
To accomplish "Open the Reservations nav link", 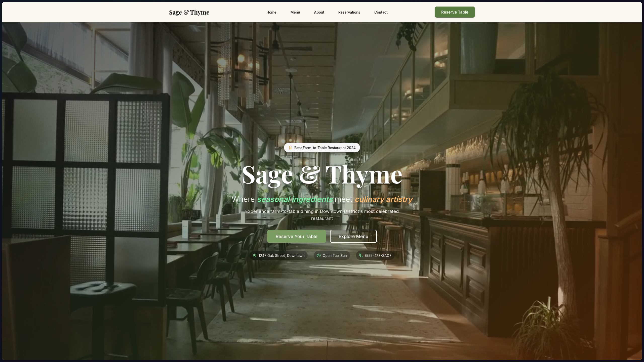I will point(349,12).
